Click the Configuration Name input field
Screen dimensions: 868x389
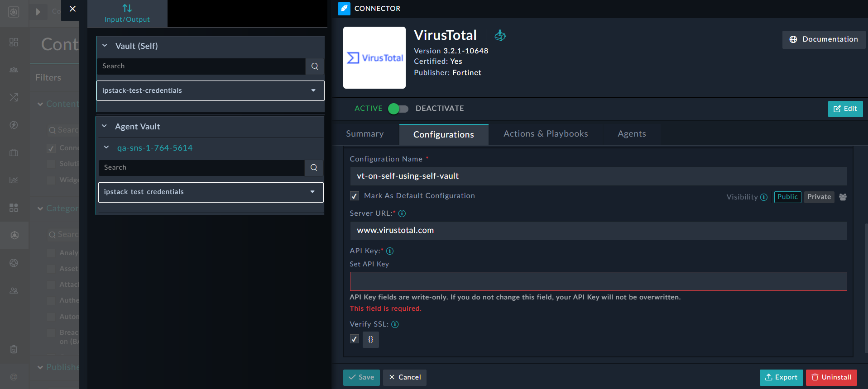coord(598,176)
